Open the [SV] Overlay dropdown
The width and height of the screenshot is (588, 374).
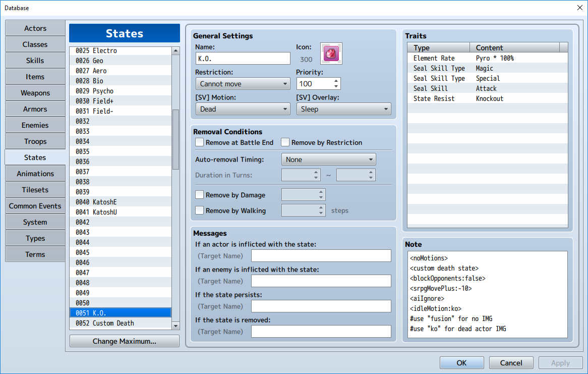[343, 109]
